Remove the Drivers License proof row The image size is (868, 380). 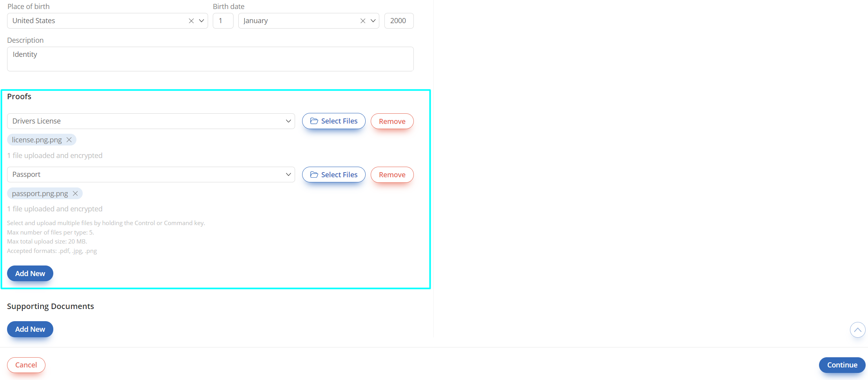[x=392, y=121]
